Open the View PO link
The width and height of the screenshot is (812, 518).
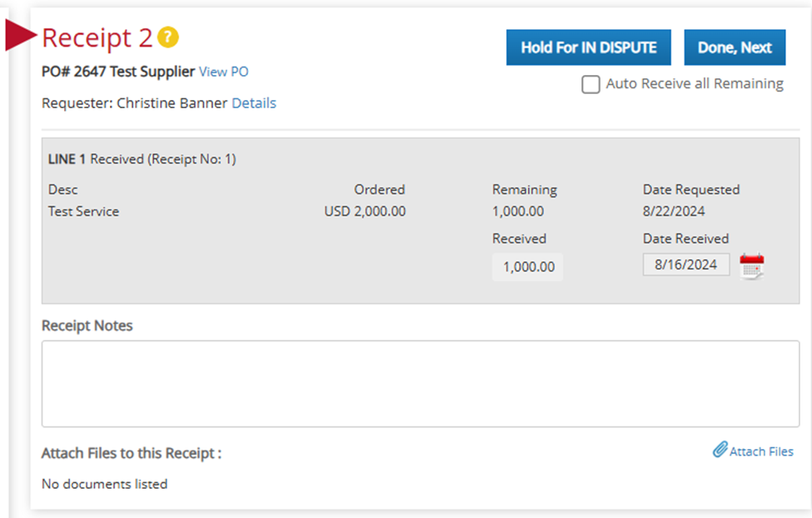click(x=223, y=72)
